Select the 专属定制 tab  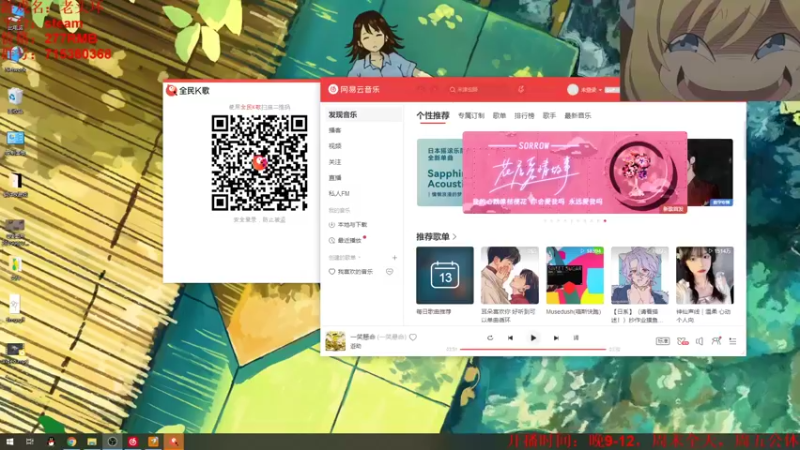[x=471, y=116]
